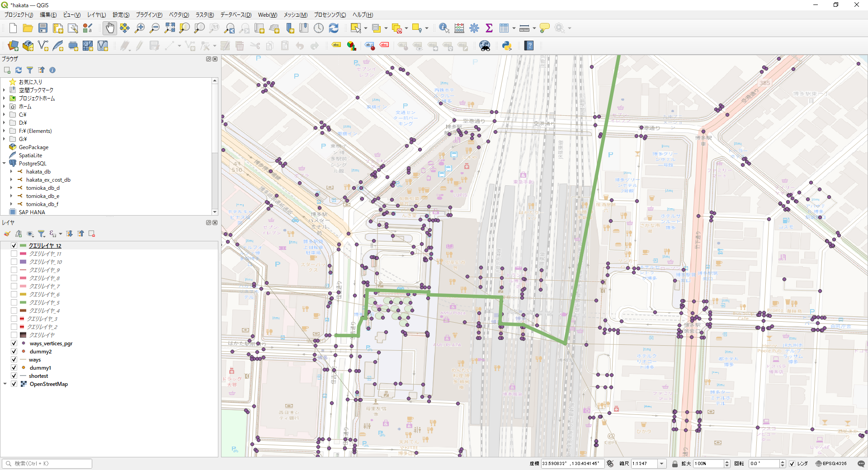Open Statistical Summary sigma icon

coord(489,28)
